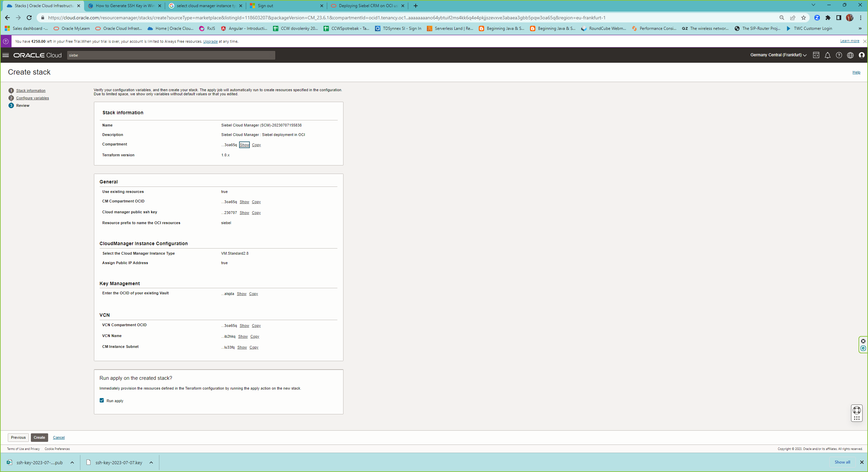Click the Oracle Cloud search field
This screenshot has width=868, height=472.
(171, 55)
